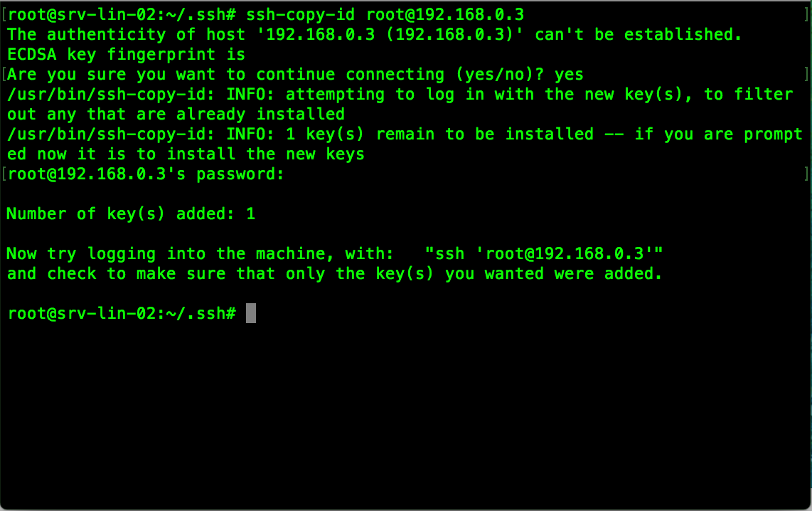
Task: Click the "and check to make sure" line
Action: pyautogui.click(x=334, y=273)
